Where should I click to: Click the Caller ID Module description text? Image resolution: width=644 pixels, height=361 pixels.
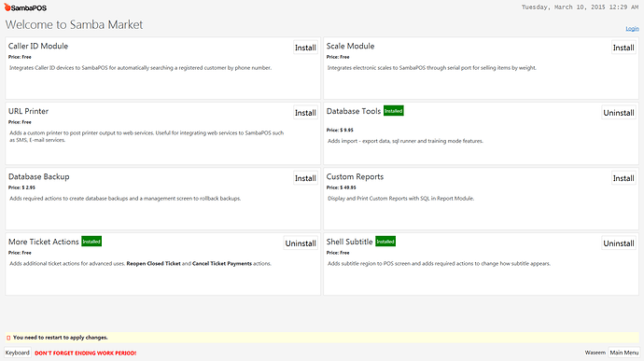140,68
